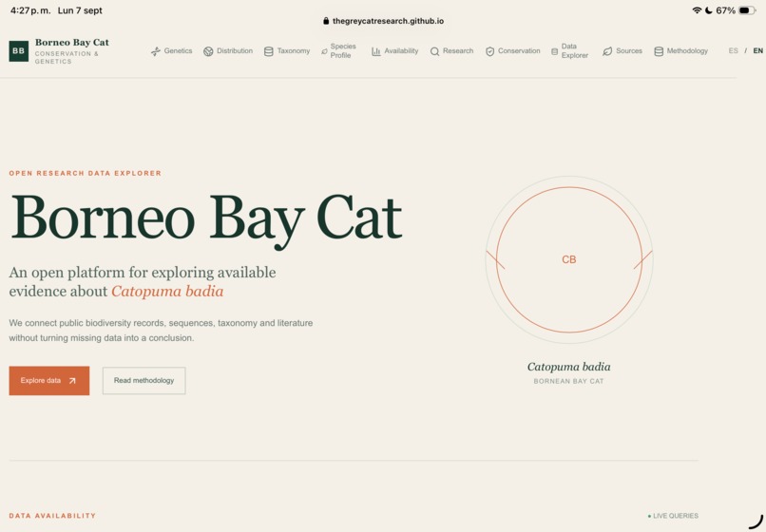Go to the Conservation section
This screenshot has height=532, width=766.
pos(513,50)
